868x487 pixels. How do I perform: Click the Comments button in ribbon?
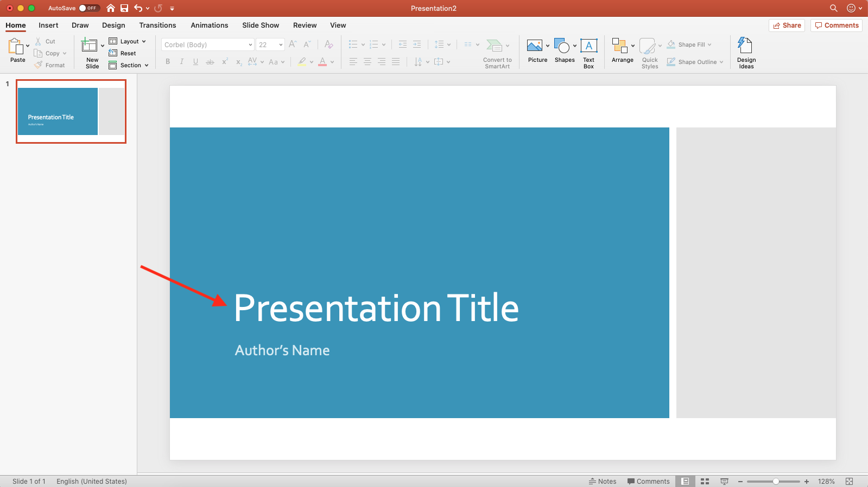(837, 25)
